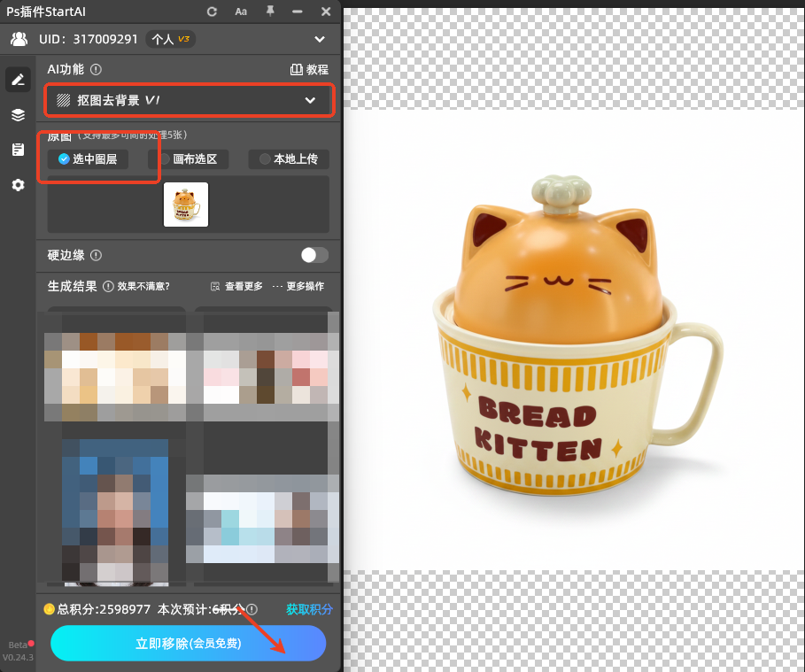Click the Bread Kitten source image thumbnail

[x=186, y=205]
